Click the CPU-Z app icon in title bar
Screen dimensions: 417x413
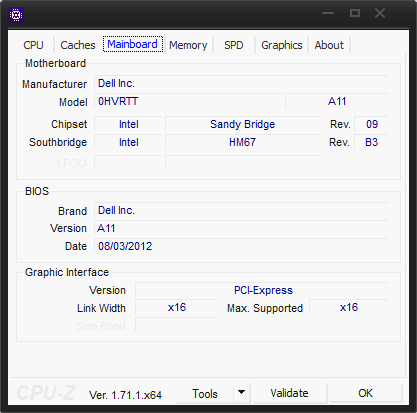(x=16, y=15)
